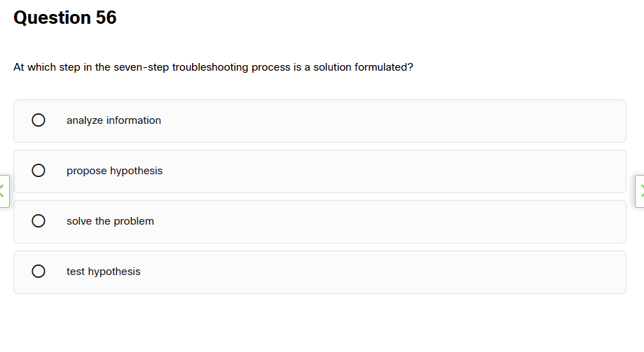
Task: Click the 'analyze information' answer text
Action: [114, 120]
